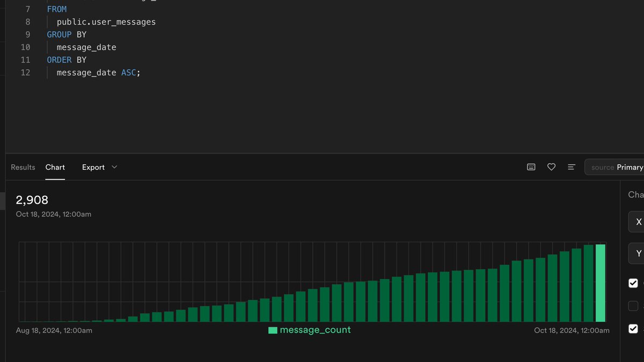Favorite this query via the heart icon

pos(551,167)
